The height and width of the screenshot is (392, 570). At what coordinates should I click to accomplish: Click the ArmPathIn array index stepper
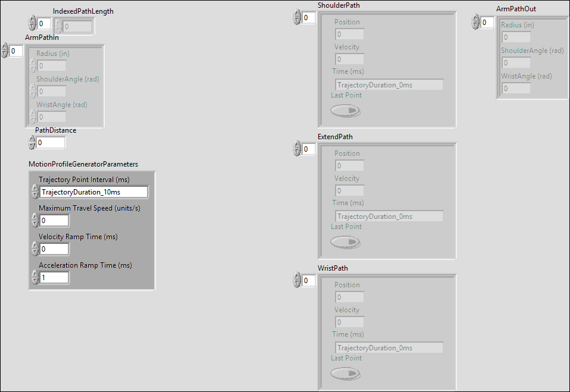[5, 51]
